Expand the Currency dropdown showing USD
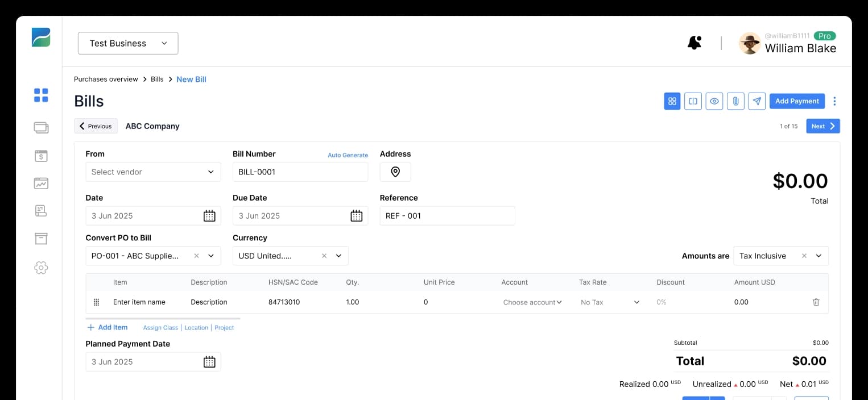Viewport: 868px width, 400px height. pyautogui.click(x=338, y=256)
